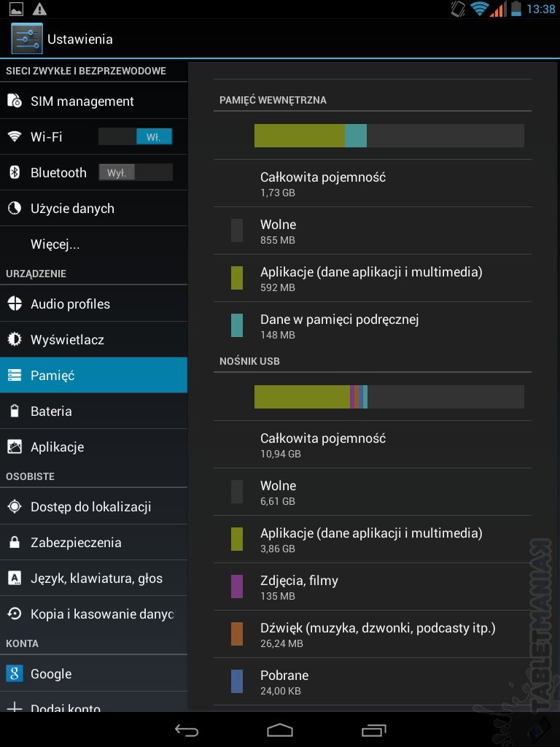Open Aplikacje settings entry
The height and width of the screenshot is (747, 560).
point(57,447)
